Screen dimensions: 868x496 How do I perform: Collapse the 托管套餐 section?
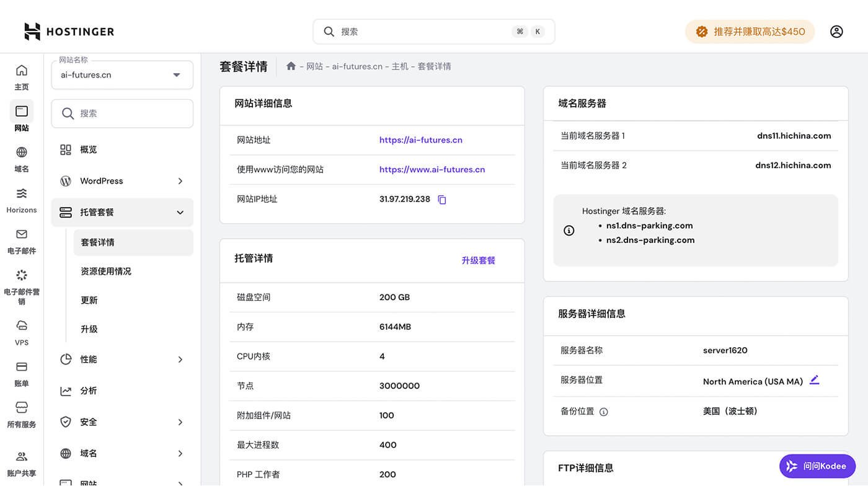pos(180,212)
